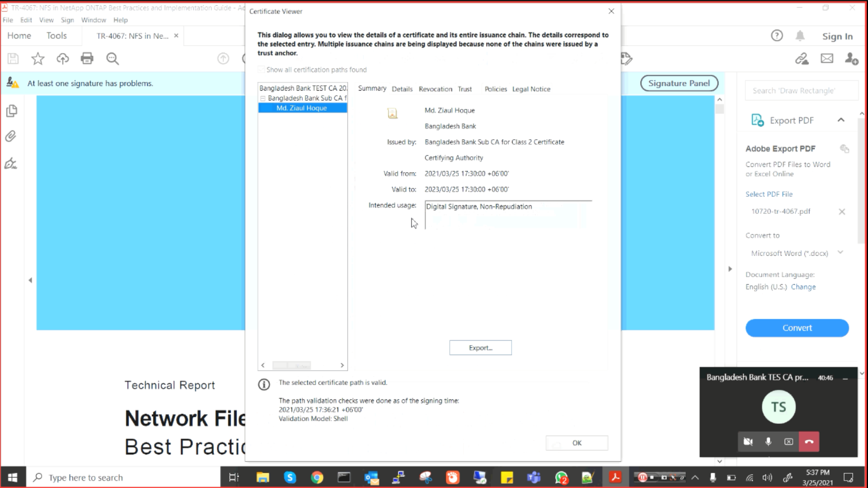The height and width of the screenshot is (488, 868).
Task: Click the Search 'Draw Rectangle' input field
Action: (x=801, y=91)
